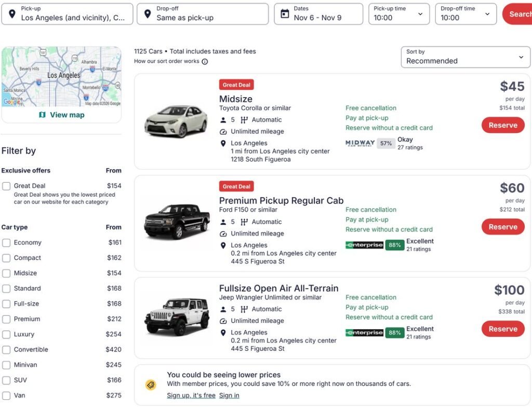
Task: Open the Drop-off time dropdown
Action: click(x=466, y=14)
